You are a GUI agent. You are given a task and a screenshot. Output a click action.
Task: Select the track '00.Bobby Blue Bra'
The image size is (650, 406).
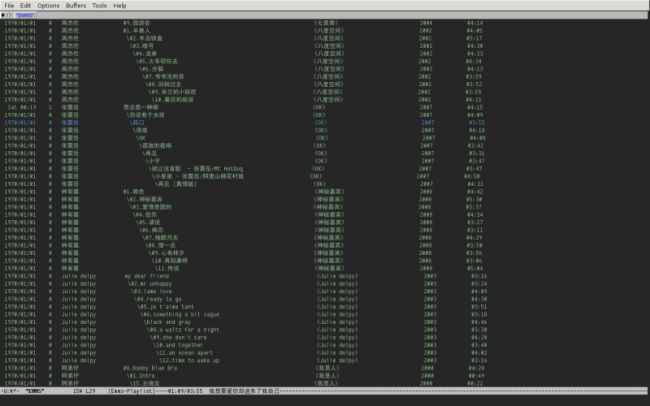[x=150, y=368]
